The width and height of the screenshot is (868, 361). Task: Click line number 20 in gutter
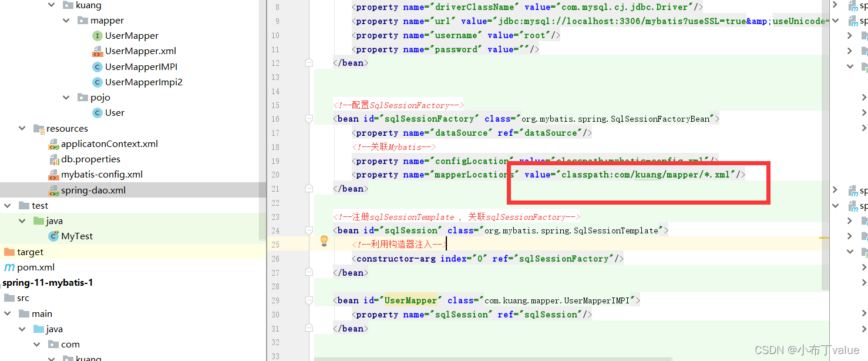[x=275, y=175]
